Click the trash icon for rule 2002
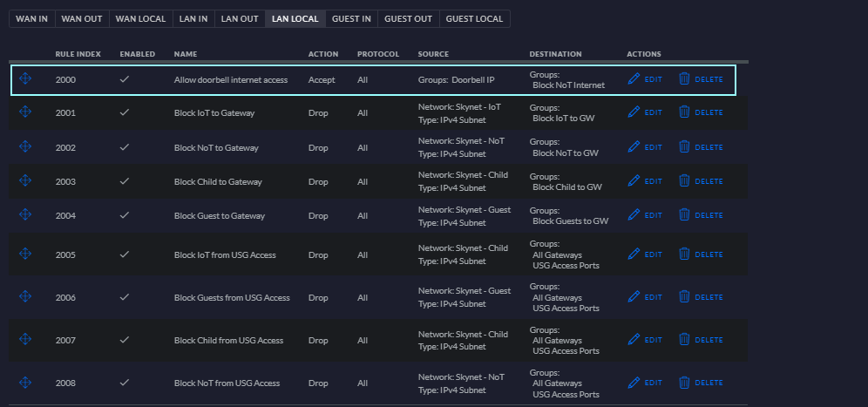The width and height of the screenshot is (868, 407). [x=684, y=147]
